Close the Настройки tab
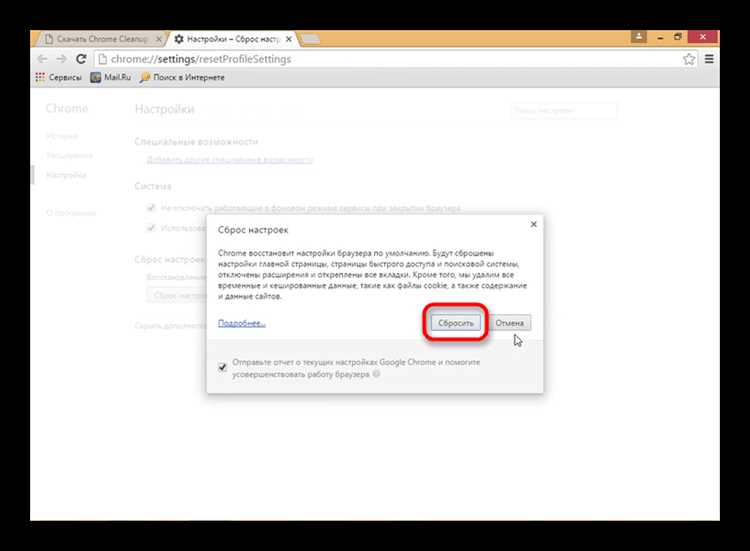The height and width of the screenshot is (551, 750). pyautogui.click(x=289, y=39)
